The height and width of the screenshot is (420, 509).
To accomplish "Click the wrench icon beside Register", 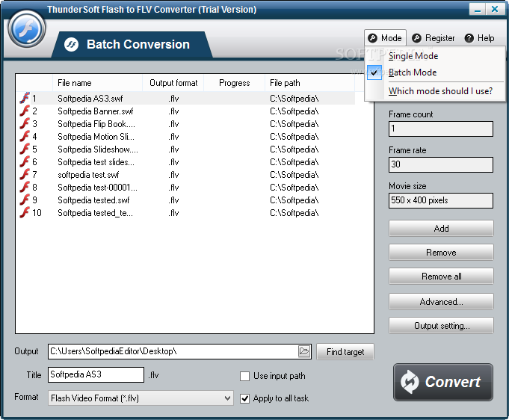I will (416, 38).
